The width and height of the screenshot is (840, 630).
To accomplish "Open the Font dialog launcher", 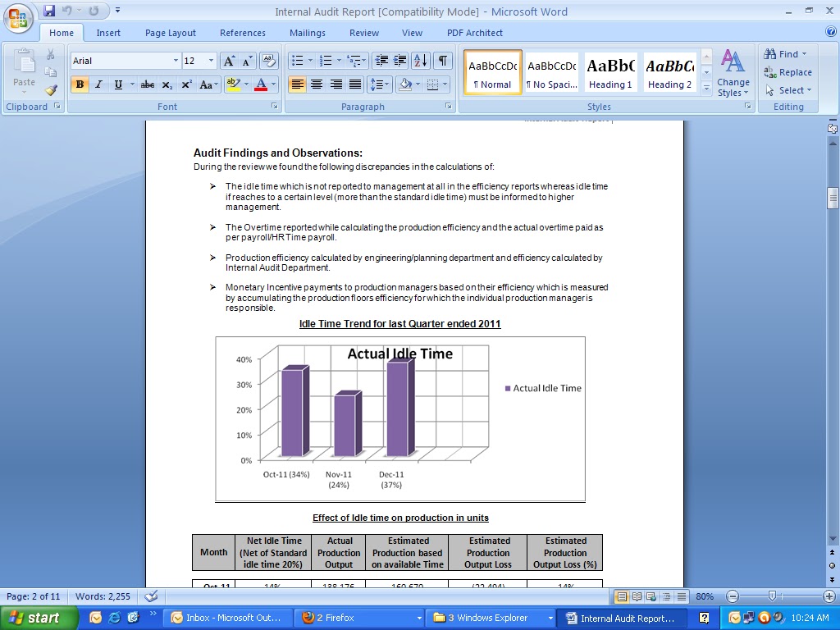I will click(274, 106).
